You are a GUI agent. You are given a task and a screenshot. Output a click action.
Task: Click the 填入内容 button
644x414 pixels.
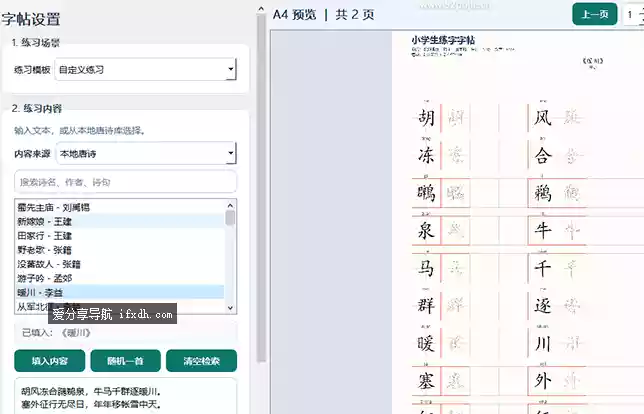50,361
